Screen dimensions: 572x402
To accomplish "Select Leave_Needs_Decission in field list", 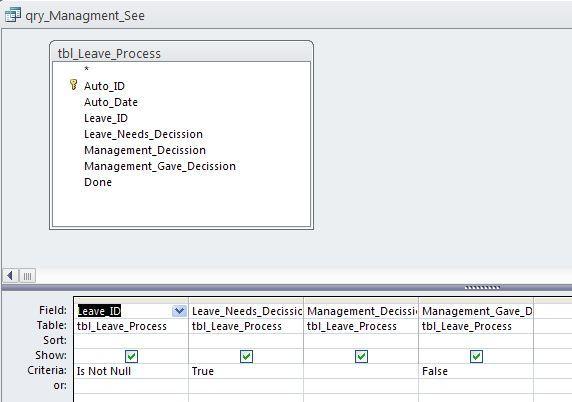I will pyautogui.click(x=143, y=134).
